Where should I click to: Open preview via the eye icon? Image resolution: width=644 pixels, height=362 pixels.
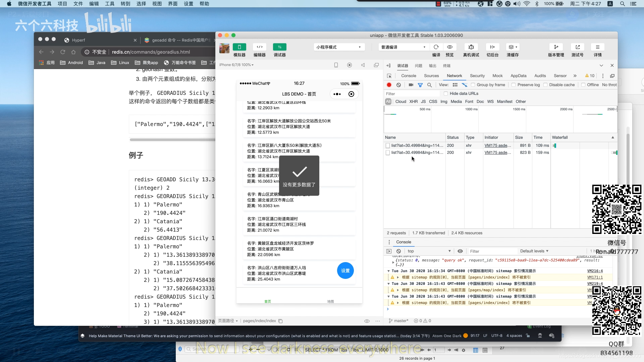[x=449, y=47]
